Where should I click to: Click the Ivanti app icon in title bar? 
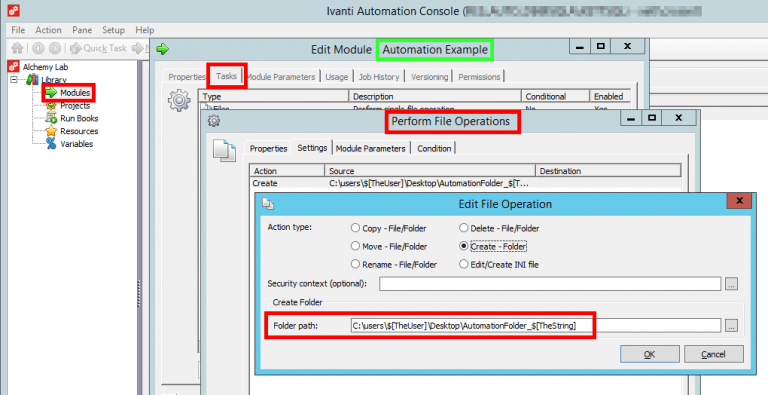tap(14, 10)
